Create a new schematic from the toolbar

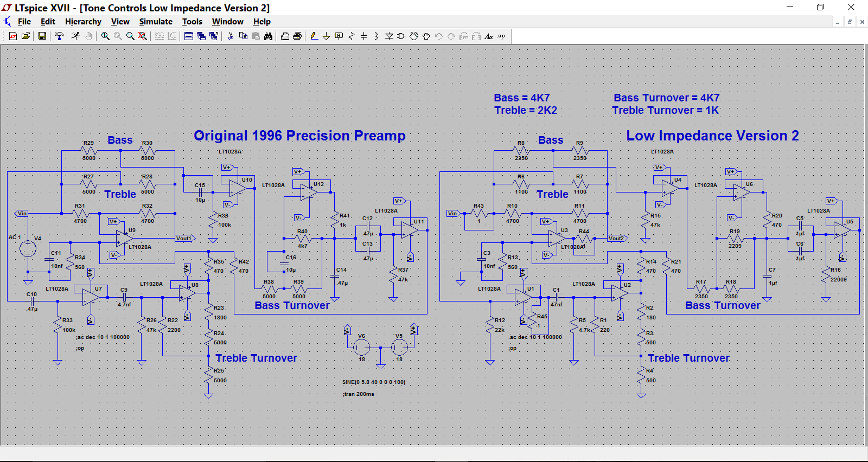[13, 36]
